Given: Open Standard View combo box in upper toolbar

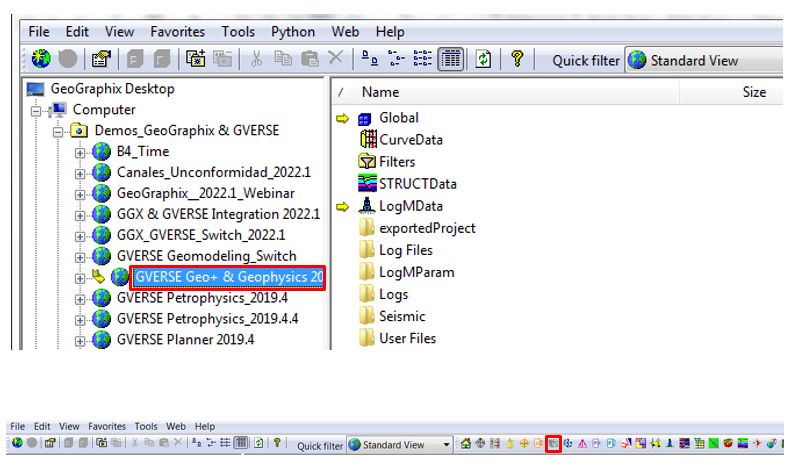Looking at the screenshot, I should point(704,60).
